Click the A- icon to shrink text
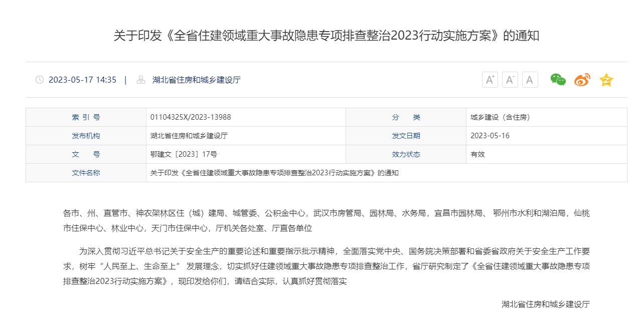 point(510,80)
